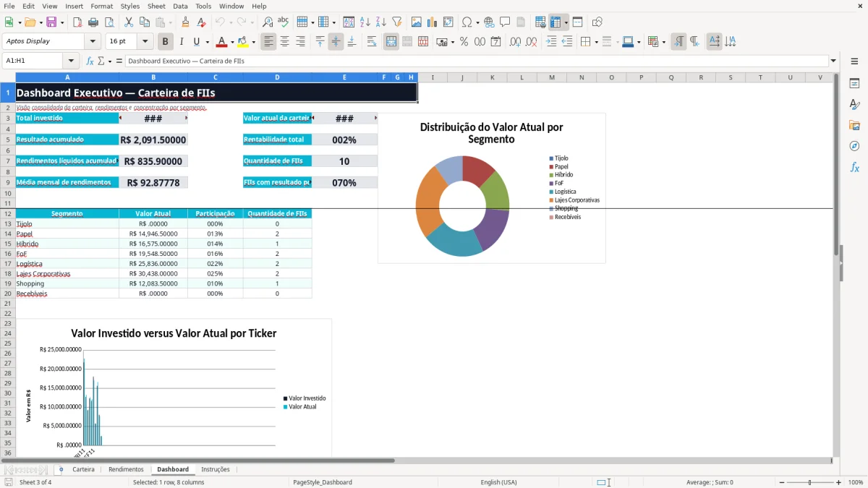The width and height of the screenshot is (868, 488).
Task: Open the borders dropdown arrow
Action: [596, 42]
